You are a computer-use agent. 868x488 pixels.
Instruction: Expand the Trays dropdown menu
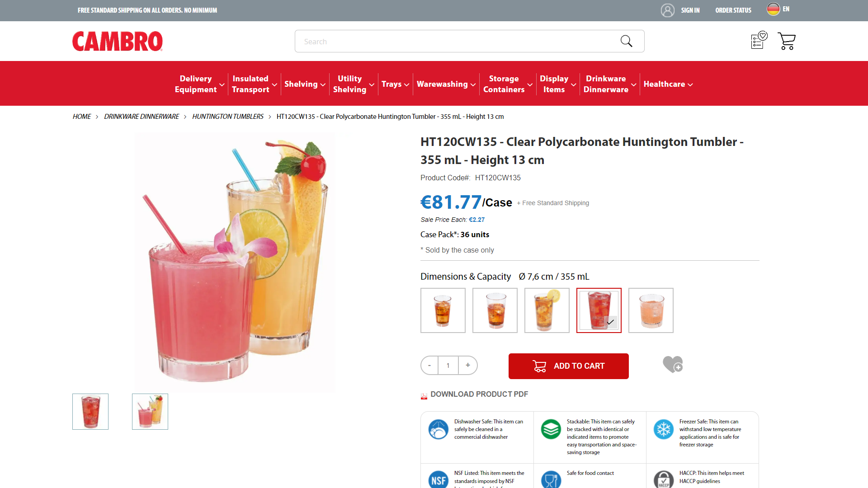(395, 84)
